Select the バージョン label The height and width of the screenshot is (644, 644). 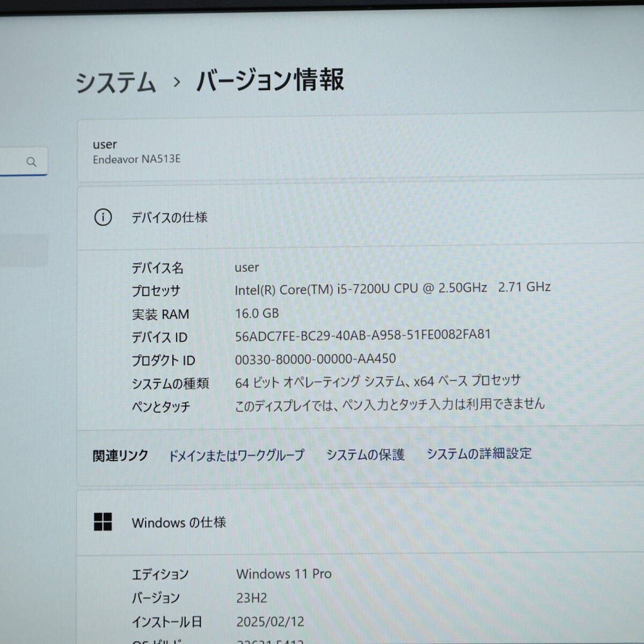(156, 598)
